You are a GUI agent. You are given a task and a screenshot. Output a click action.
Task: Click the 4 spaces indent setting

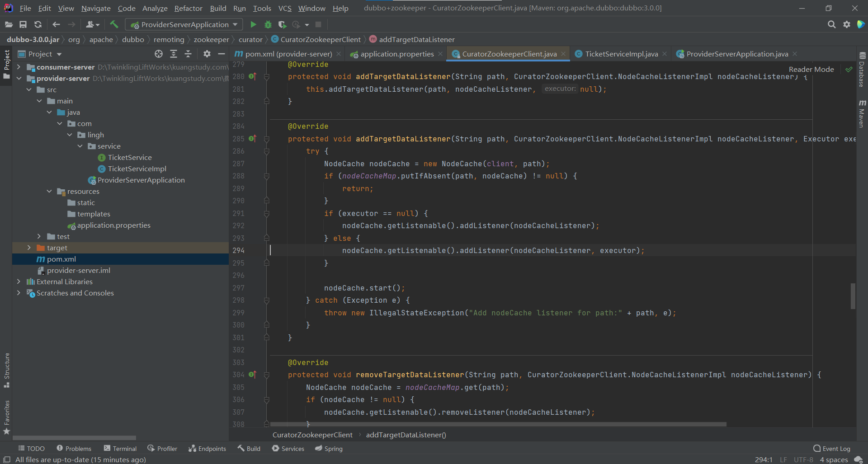tap(834, 459)
